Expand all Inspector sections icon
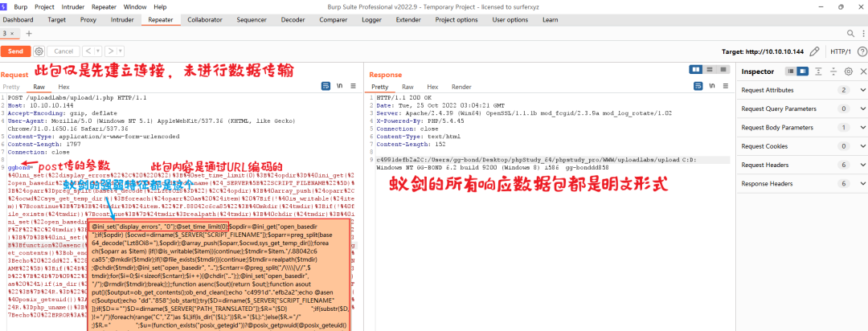The height and width of the screenshot is (331, 868). tap(817, 72)
